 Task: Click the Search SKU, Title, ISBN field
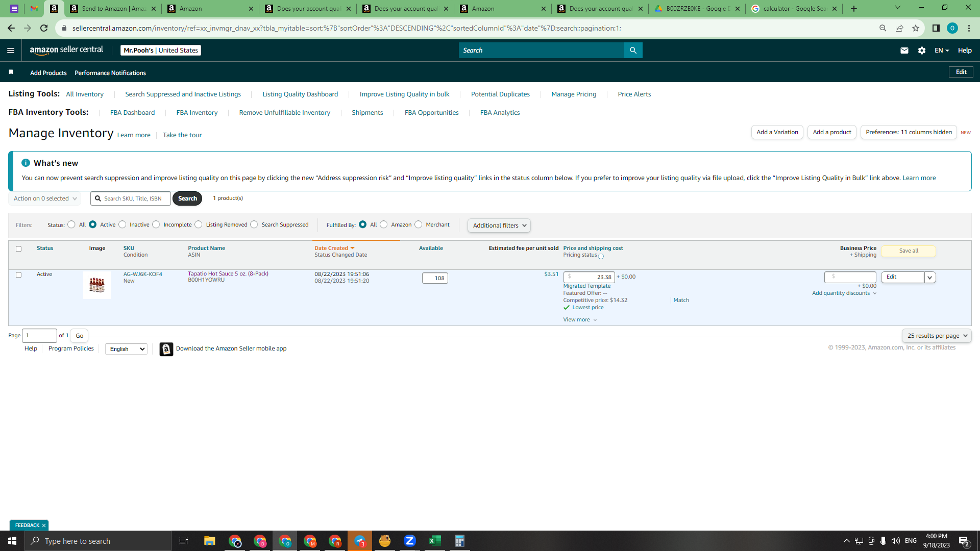pyautogui.click(x=131, y=198)
